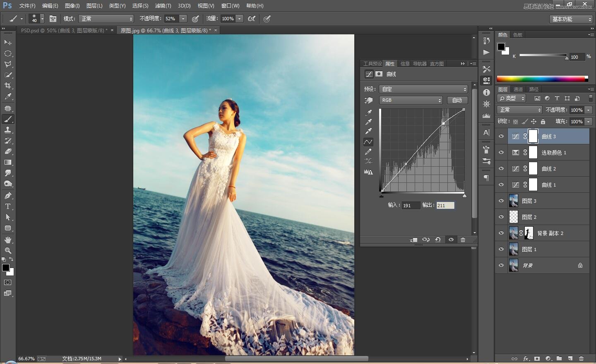Select the Horizontal Type tool
Viewport: 596px width, 364px height.
point(8,206)
